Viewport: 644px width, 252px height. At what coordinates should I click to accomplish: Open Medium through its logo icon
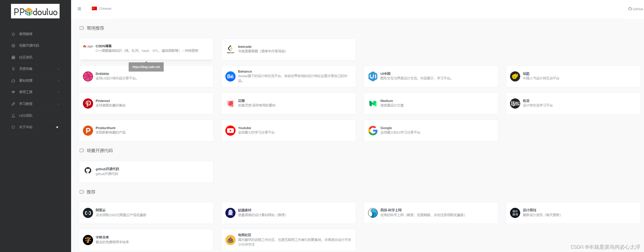pyautogui.click(x=373, y=104)
